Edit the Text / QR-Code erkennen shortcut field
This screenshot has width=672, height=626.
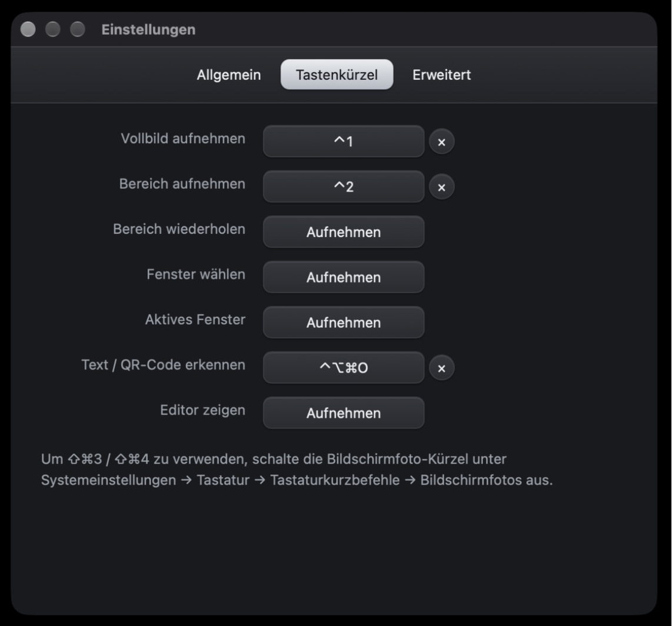coord(344,368)
